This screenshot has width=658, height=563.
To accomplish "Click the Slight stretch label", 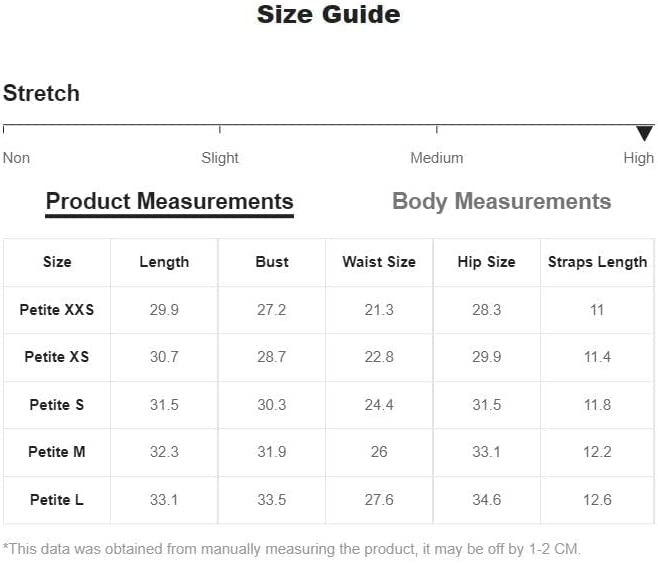I will click(x=220, y=158).
